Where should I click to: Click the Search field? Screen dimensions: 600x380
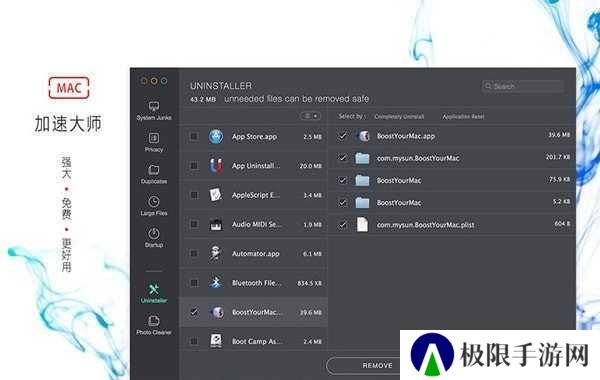[522, 86]
